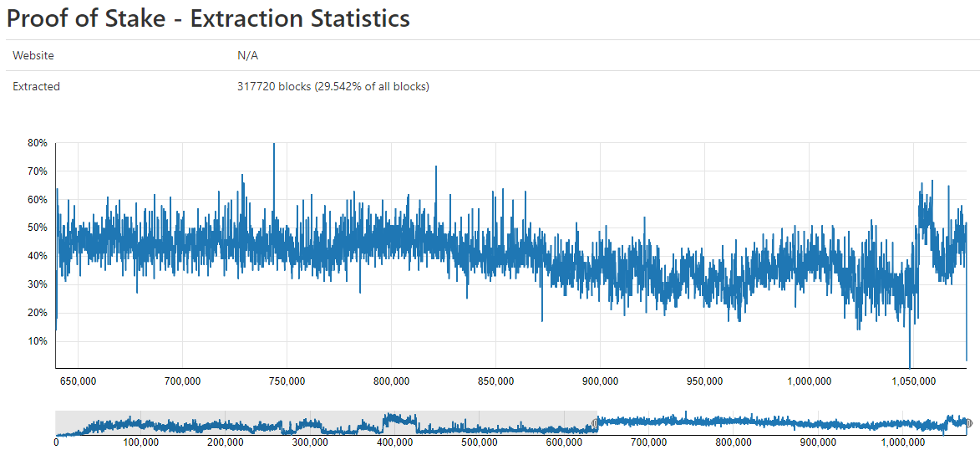Click the 900,000 label on the main chart axis
The image size is (980, 460).
click(600, 381)
